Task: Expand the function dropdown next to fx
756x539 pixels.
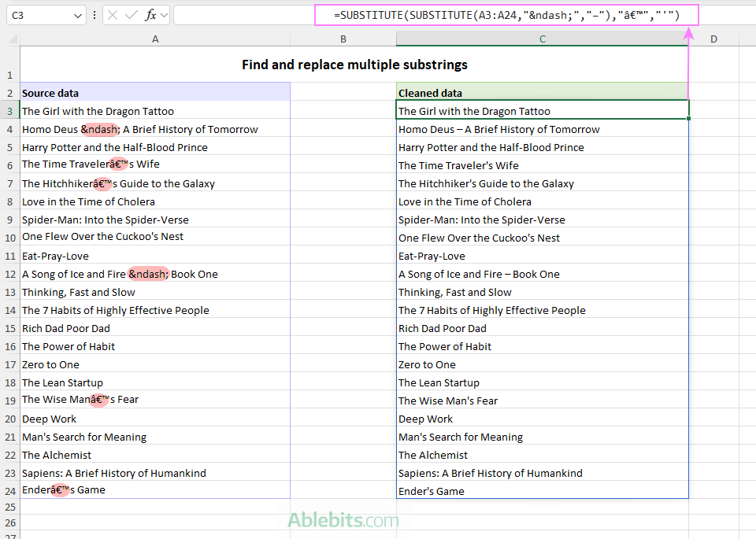Action: coord(165,16)
